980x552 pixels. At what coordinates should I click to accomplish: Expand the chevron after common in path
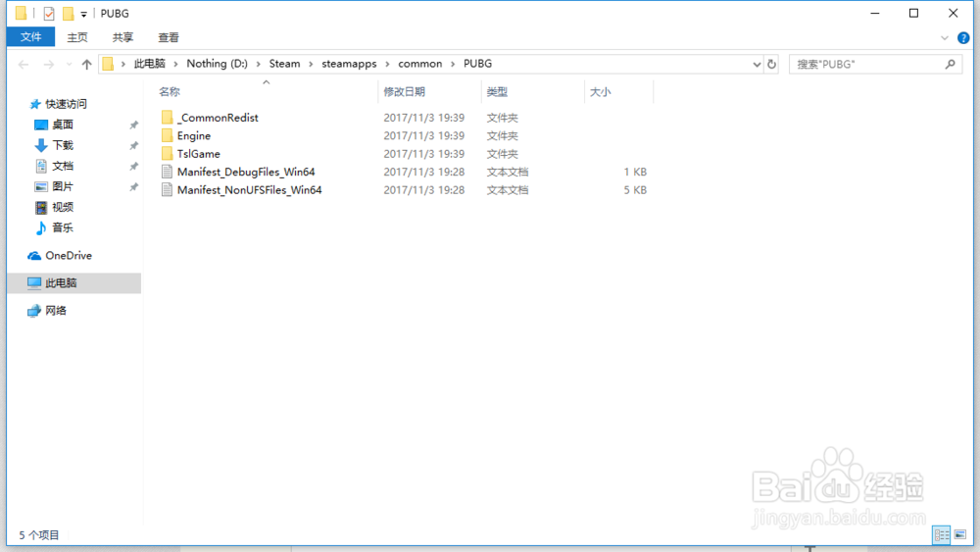(453, 64)
